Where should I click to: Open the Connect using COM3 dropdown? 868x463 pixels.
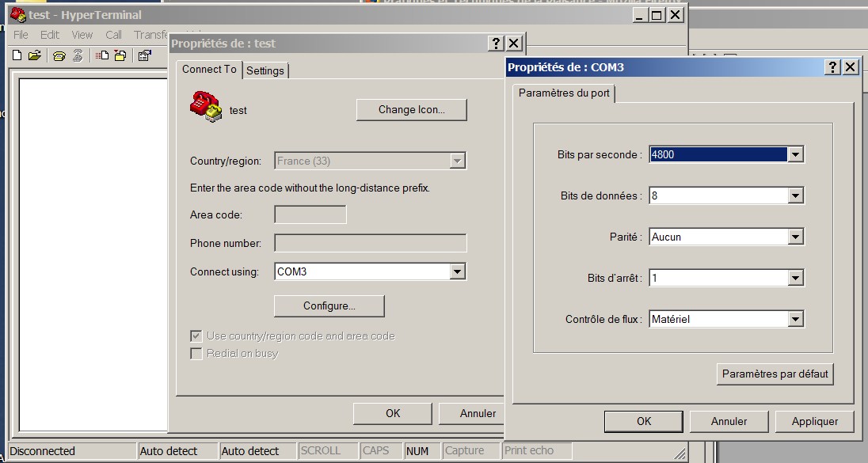[457, 271]
